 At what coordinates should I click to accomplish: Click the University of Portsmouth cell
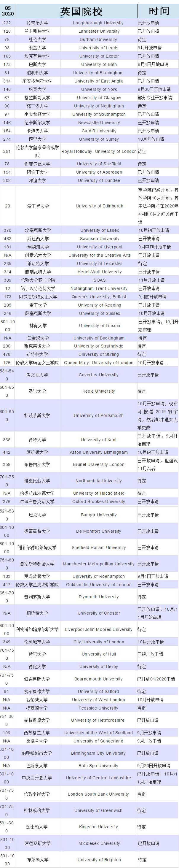click(x=99, y=415)
